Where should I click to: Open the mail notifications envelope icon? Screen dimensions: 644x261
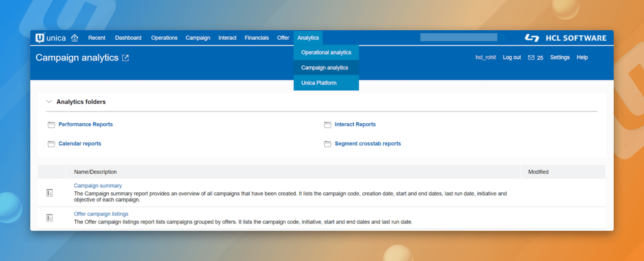[531, 57]
